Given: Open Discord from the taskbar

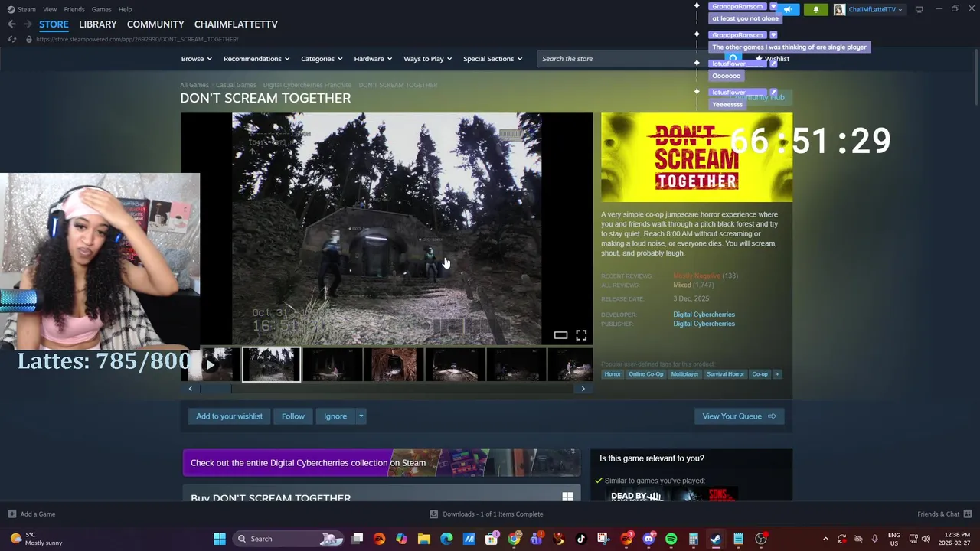Looking at the screenshot, I should tap(649, 539).
